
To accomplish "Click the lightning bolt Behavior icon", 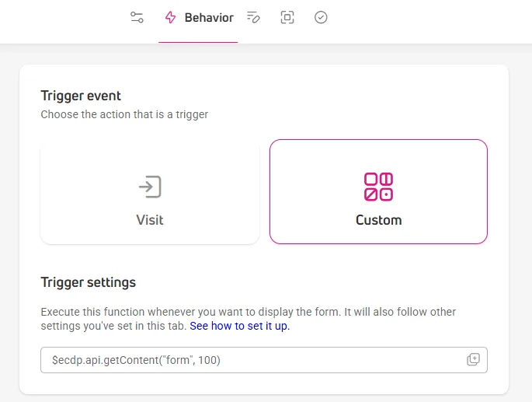I will 170,17.
